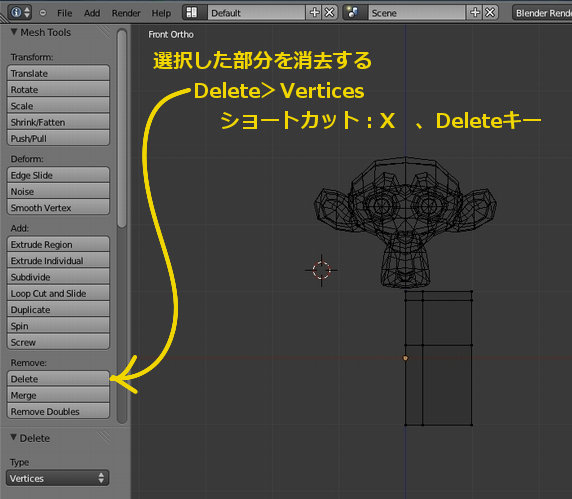The height and width of the screenshot is (499, 572).
Task: Open the File menu
Action: tap(65, 13)
